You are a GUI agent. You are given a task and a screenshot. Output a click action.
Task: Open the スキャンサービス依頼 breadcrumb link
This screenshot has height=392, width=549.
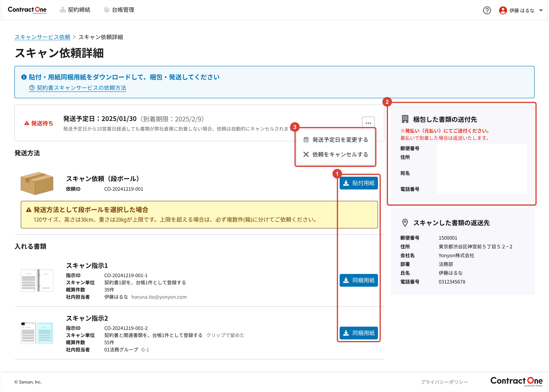pos(42,37)
